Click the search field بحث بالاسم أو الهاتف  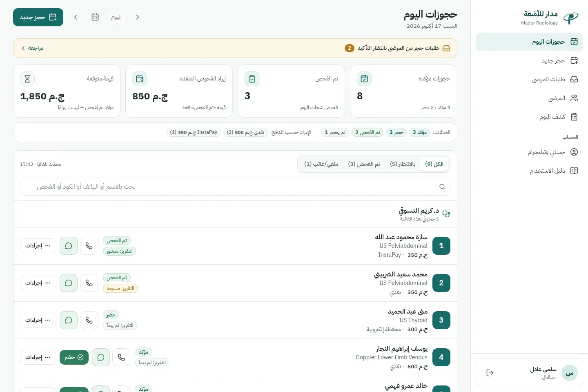click(235, 187)
